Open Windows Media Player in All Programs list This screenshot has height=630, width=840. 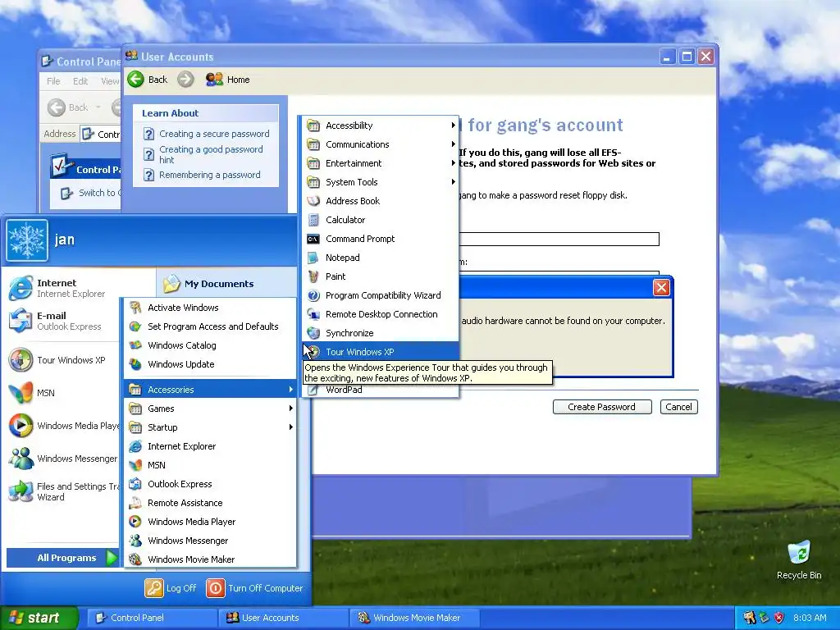(x=211, y=522)
